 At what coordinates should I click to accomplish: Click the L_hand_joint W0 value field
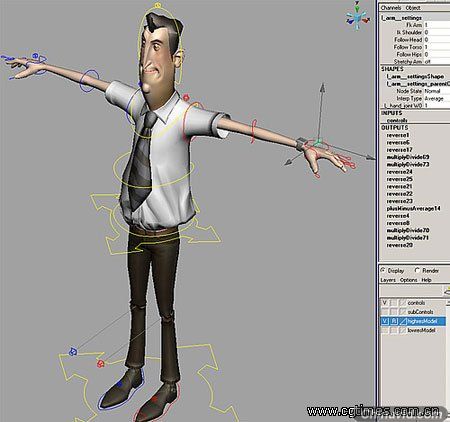[437, 105]
